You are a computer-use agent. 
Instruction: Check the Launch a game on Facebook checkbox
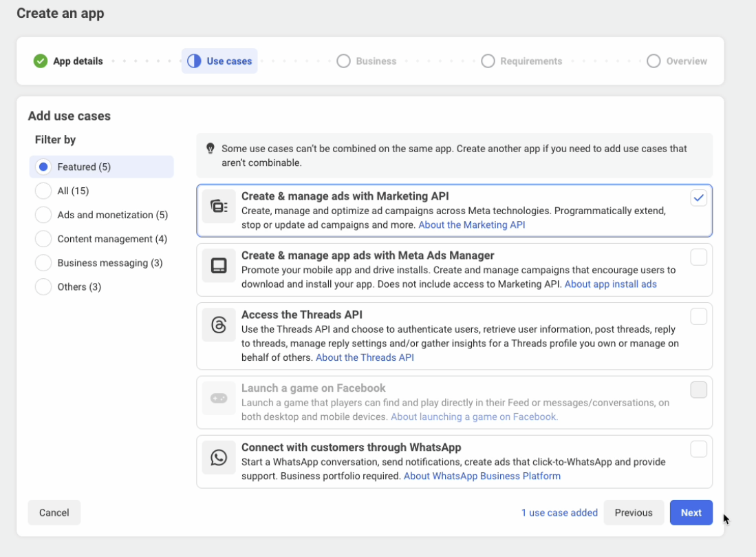tap(698, 390)
